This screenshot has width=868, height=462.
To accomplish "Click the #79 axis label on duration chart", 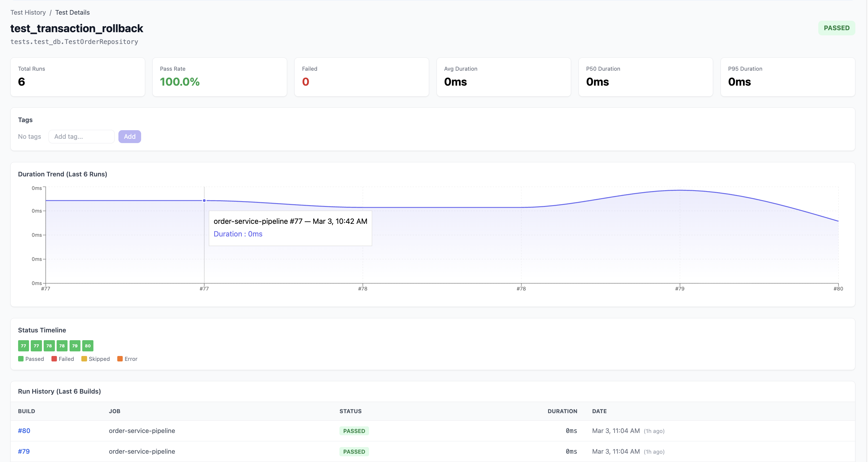I will tap(679, 288).
